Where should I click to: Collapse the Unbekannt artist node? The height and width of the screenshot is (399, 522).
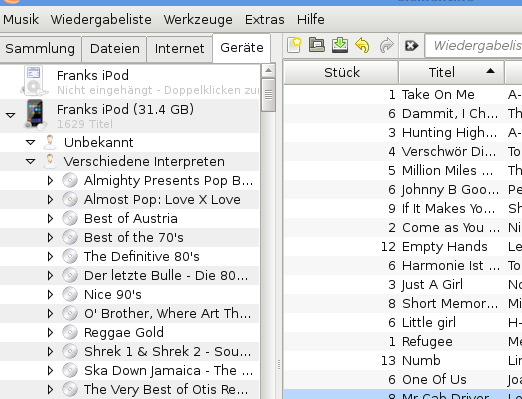[30, 143]
